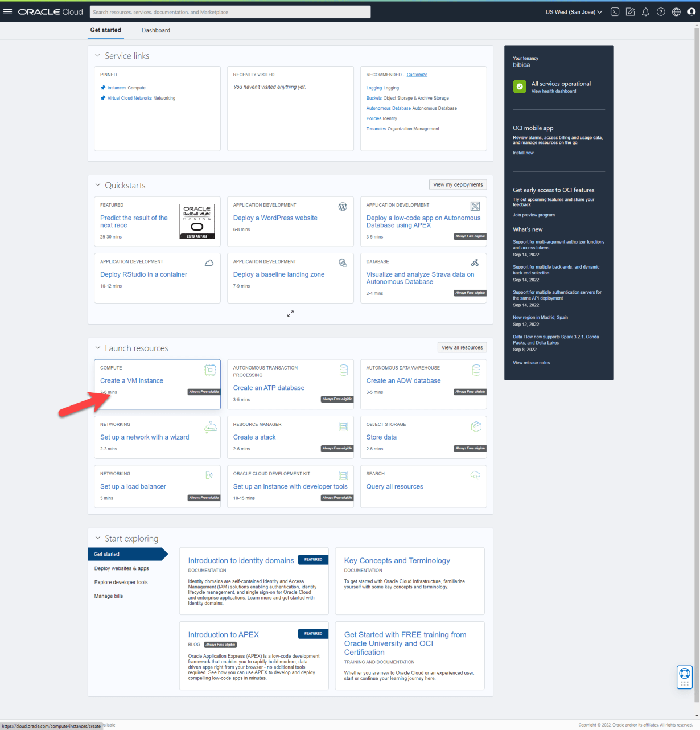The width and height of the screenshot is (700, 730).
Task: Open the US West (San Jose) region dropdown
Action: point(574,12)
